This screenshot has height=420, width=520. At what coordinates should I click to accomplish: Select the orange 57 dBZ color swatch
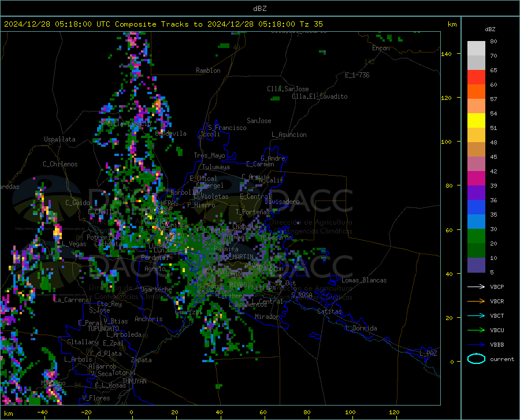click(x=476, y=92)
